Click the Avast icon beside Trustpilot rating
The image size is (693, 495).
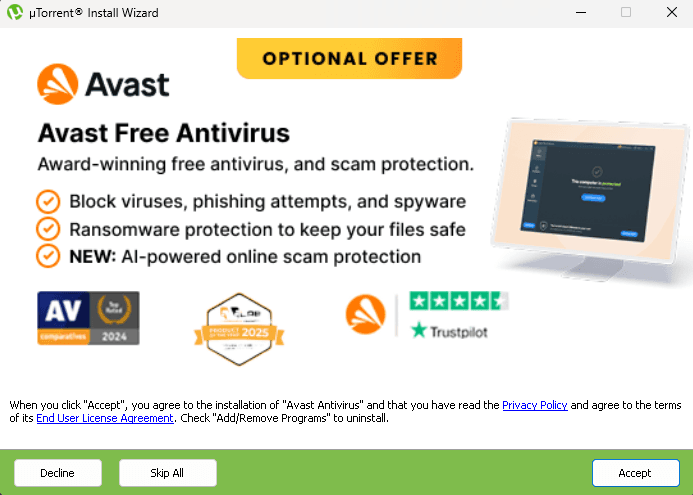(366, 314)
